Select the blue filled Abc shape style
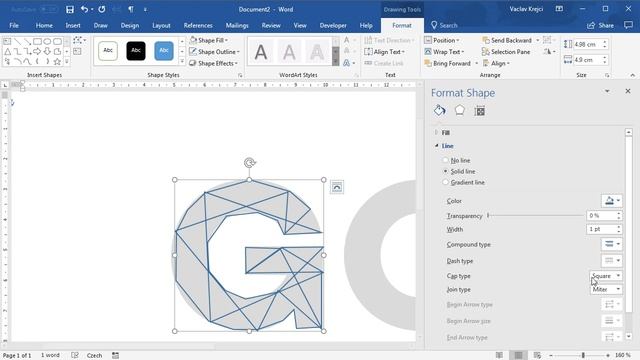Viewport: 640px width, 360px height. click(x=164, y=51)
